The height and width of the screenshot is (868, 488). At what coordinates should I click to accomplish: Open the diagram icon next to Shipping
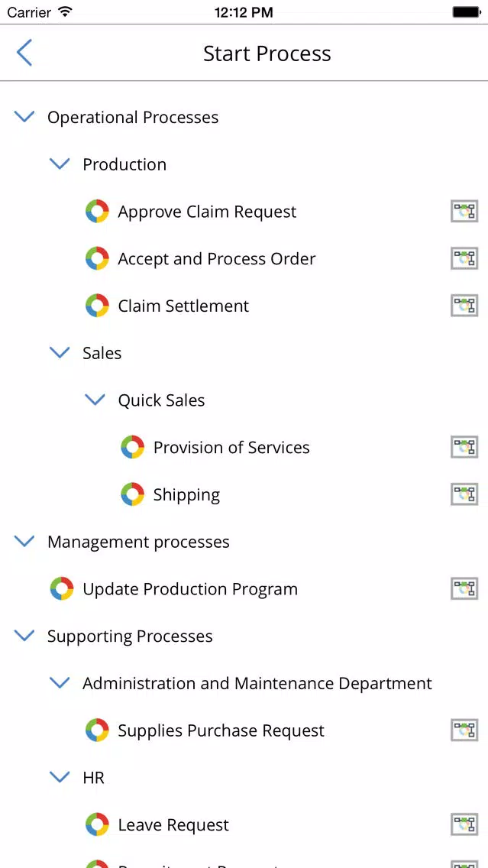464,494
